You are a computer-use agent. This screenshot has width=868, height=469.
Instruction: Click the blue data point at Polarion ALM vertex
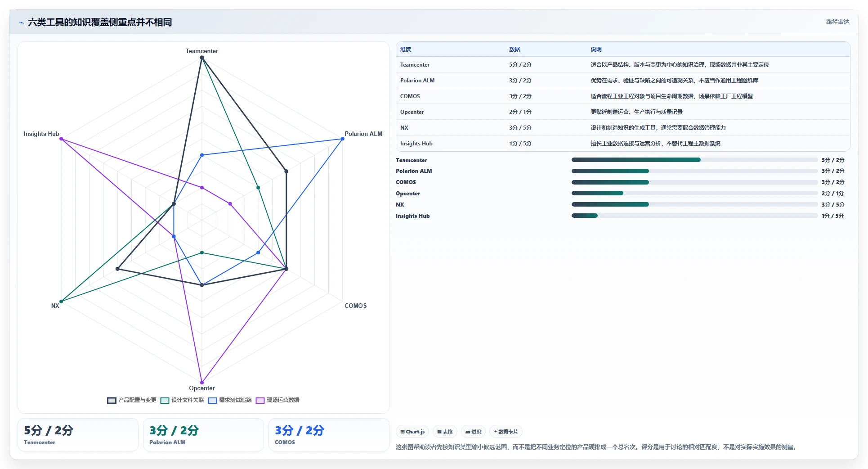tap(343, 139)
